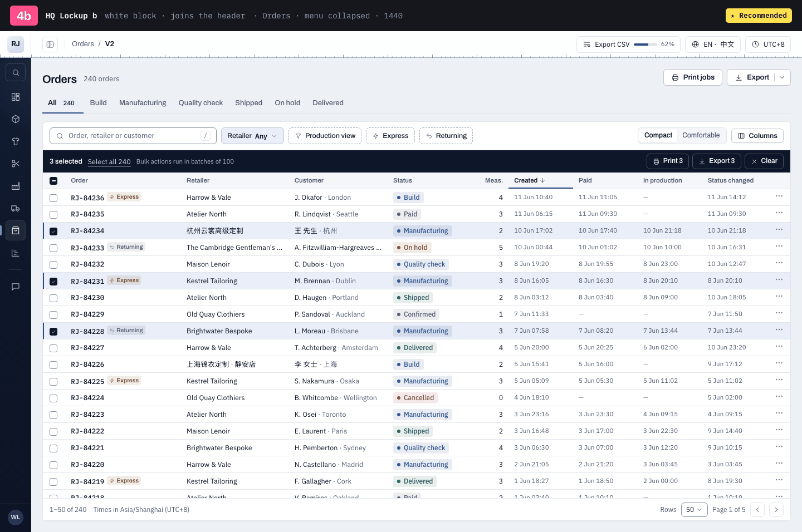Open the Rows per page 50 dropdown
Screen dimensions: 802x532
694,510
